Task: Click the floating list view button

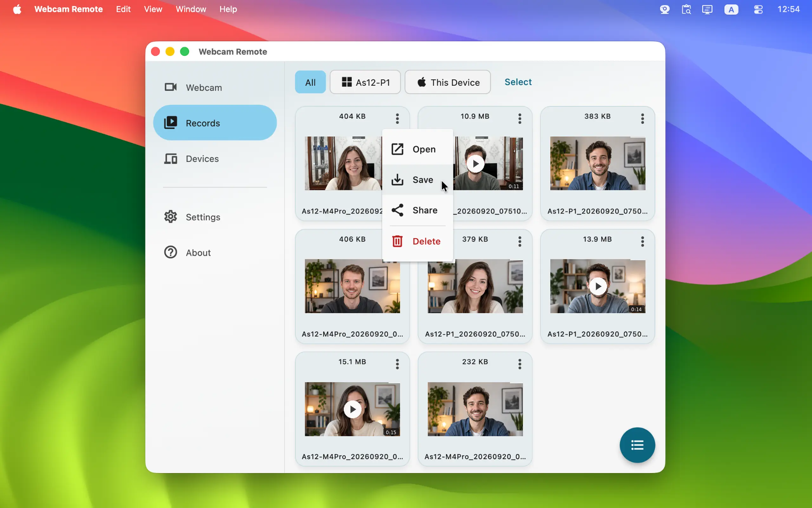Action: tap(637, 445)
